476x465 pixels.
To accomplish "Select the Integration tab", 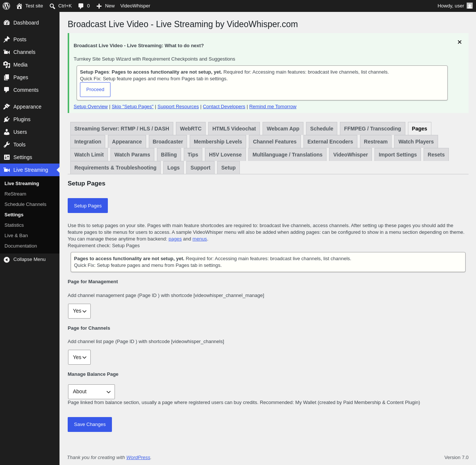I will pos(88,142).
